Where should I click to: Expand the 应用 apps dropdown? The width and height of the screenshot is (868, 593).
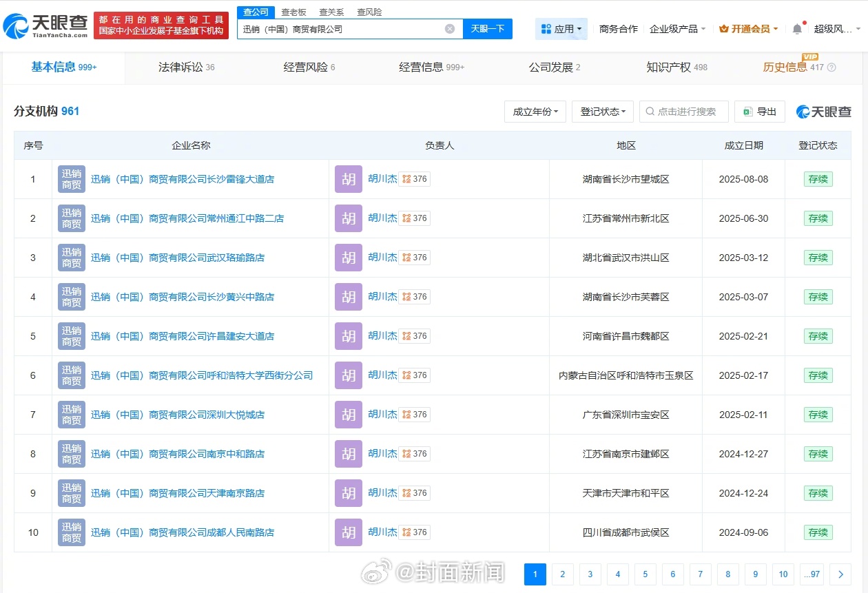click(561, 29)
